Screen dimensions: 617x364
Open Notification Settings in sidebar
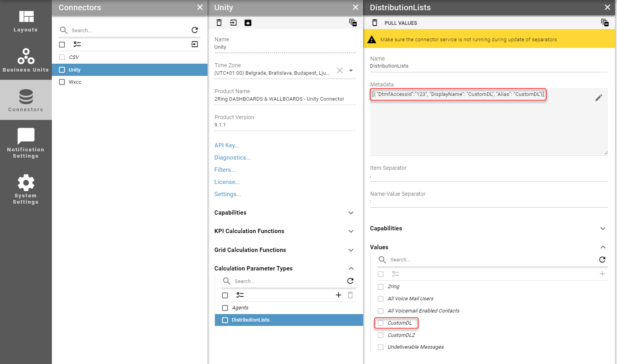(x=26, y=143)
